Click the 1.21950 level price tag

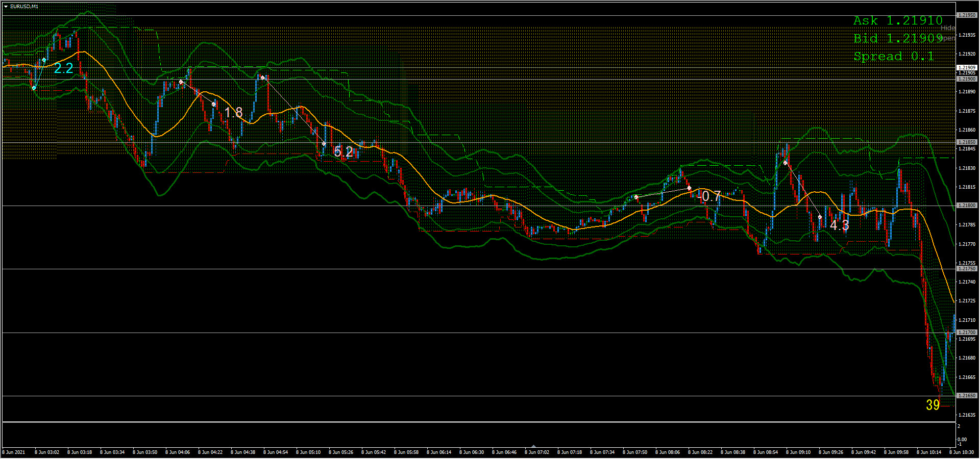(x=967, y=15)
